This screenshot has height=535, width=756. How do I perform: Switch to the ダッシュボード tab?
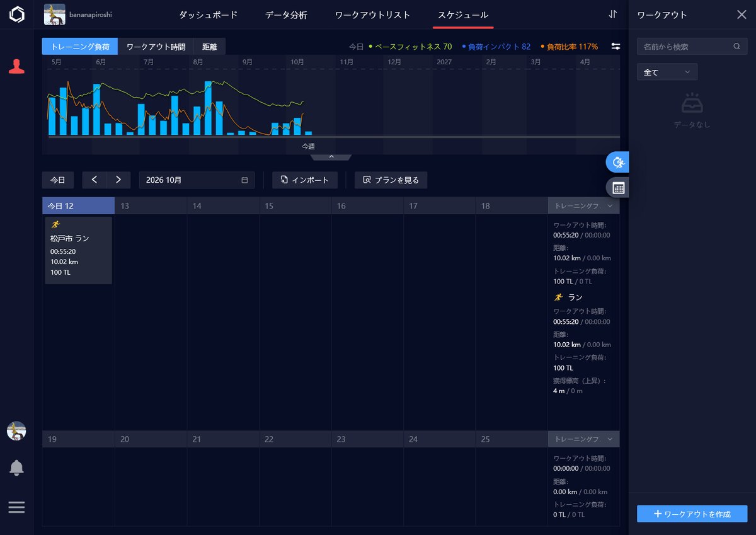(209, 14)
